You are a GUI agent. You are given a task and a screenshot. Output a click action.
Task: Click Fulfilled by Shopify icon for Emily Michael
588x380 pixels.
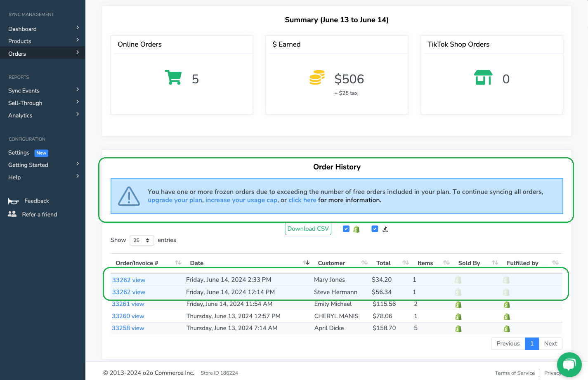point(507,304)
